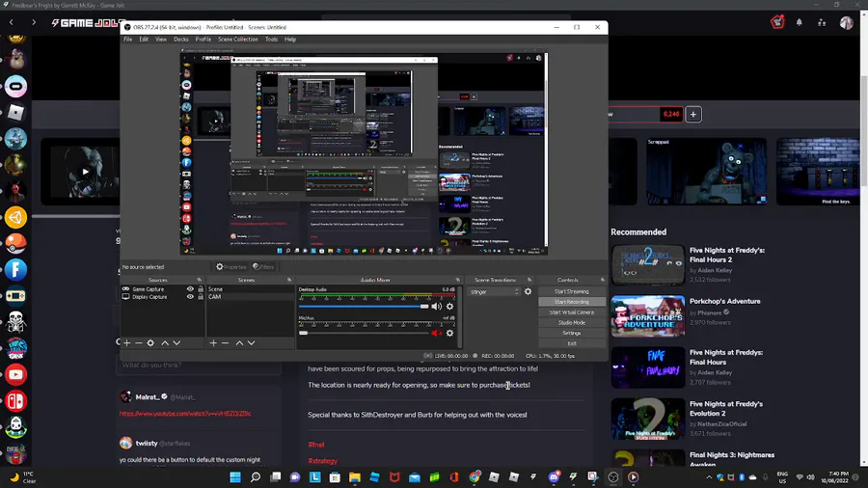Toggle visibility eye of Game Capture source

point(190,288)
